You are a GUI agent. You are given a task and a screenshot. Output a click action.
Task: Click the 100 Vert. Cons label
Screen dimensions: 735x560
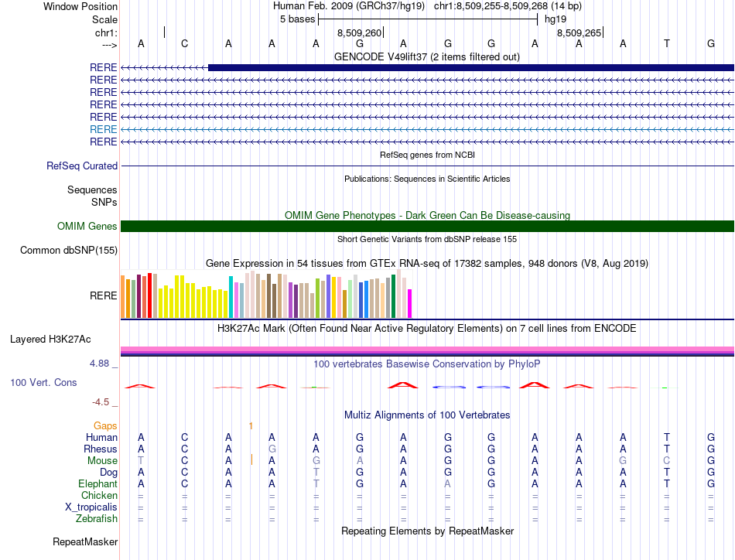43,382
